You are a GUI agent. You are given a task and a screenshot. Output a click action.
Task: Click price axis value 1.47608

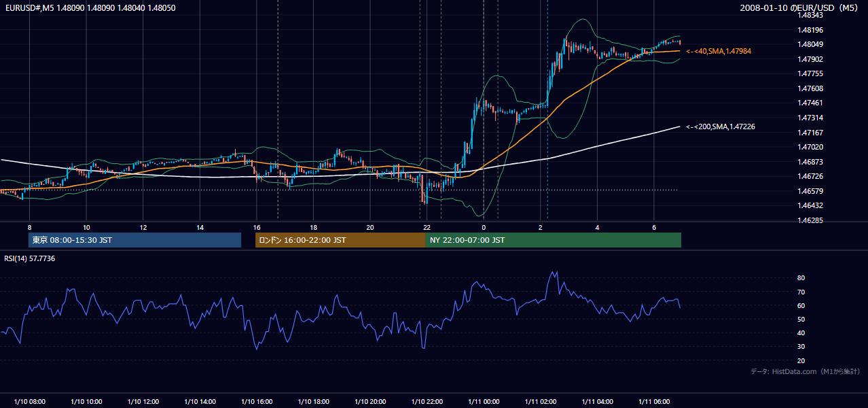811,88
